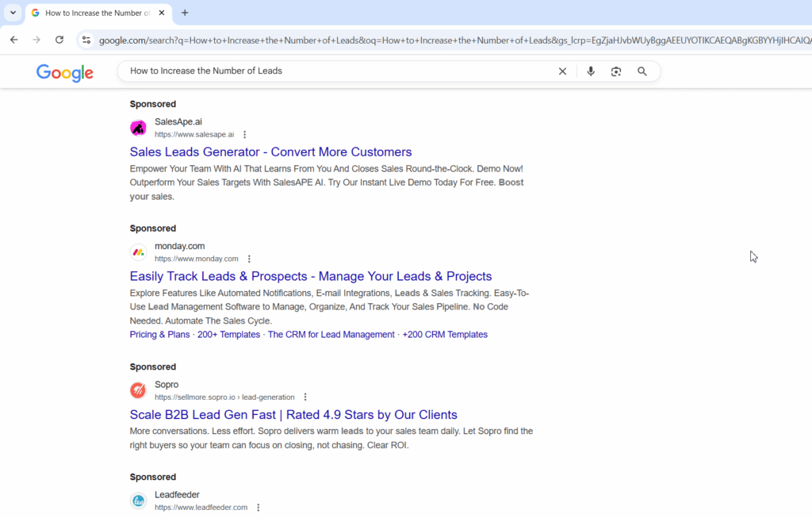The height and width of the screenshot is (518, 812).
Task: Click the Google logo
Action: [65, 72]
